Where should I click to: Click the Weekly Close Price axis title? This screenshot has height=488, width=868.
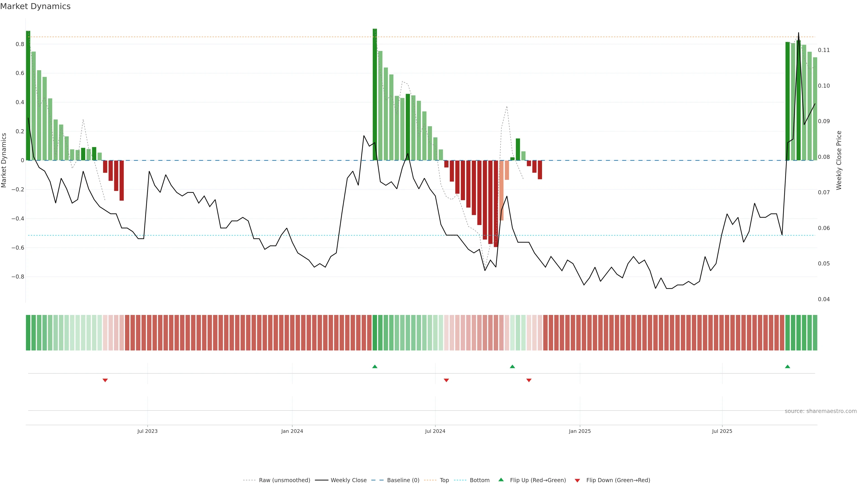(839, 160)
